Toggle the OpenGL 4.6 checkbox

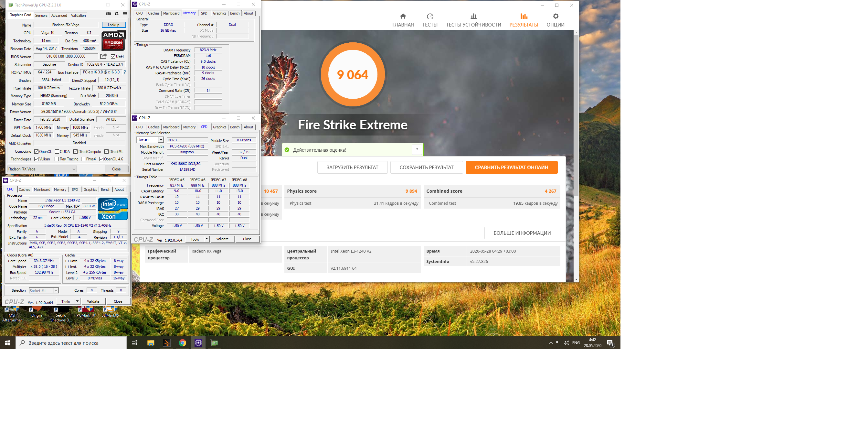click(101, 159)
